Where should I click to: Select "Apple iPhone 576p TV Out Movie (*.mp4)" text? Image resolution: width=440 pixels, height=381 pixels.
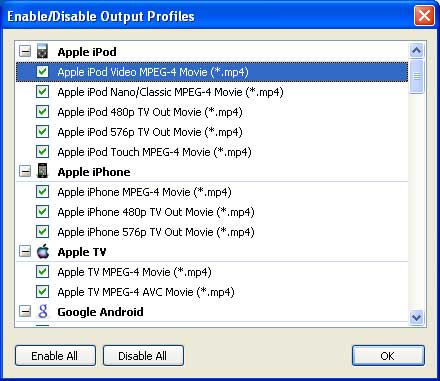(x=156, y=232)
